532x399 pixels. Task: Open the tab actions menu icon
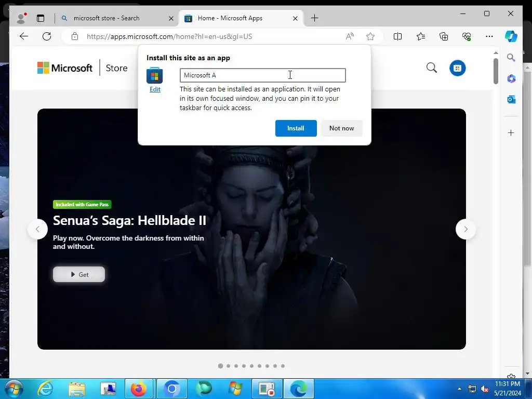tap(41, 18)
